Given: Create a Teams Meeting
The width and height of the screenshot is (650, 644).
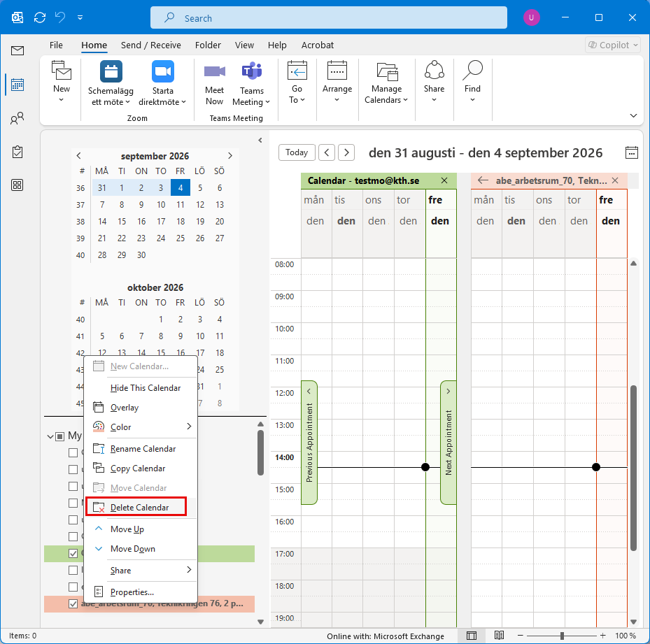Looking at the screenshot, I should tap(251, 85).
